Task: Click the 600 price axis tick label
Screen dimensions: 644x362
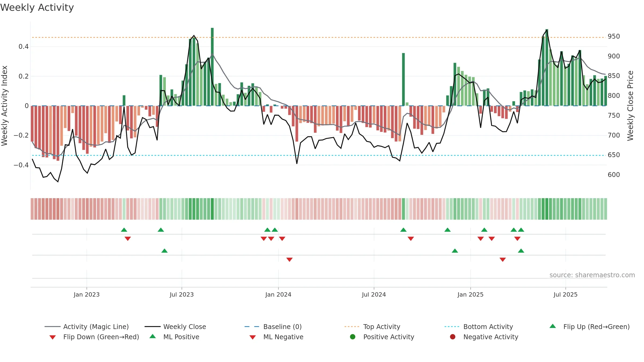Action: click(x=614, y=175)
